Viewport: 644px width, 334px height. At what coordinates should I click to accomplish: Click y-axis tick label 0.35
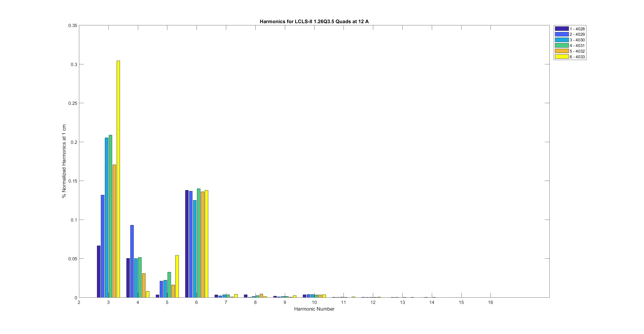(x=73, y=26)
